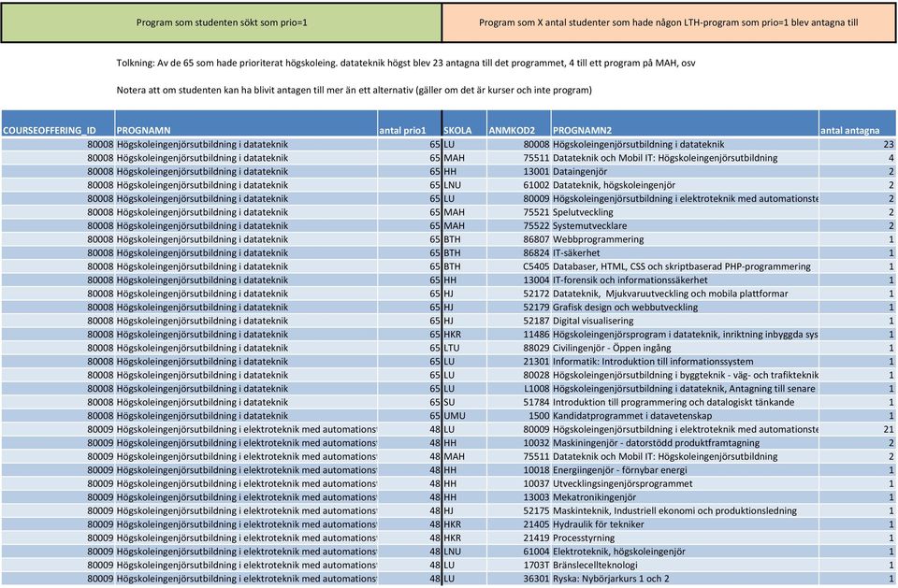This screenshot has height=588, width=898.
Task: Select cell 'Ryska: Nybörjarkurs 1 och 2'
Action: (x=685, y=579)
